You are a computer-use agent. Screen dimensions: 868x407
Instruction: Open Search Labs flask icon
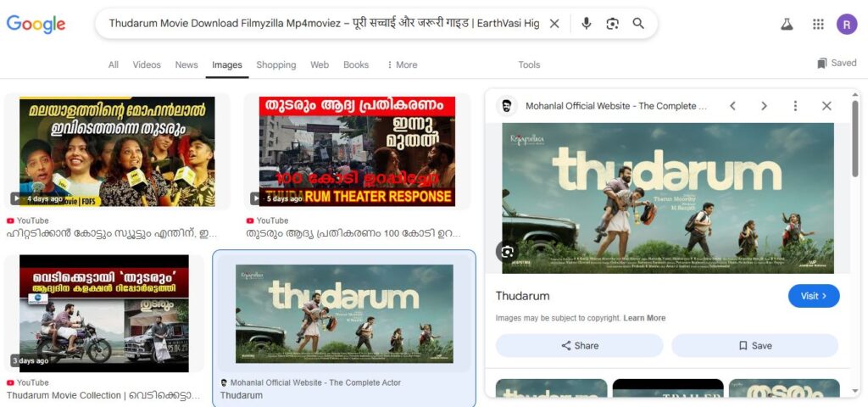click(787, 24)
